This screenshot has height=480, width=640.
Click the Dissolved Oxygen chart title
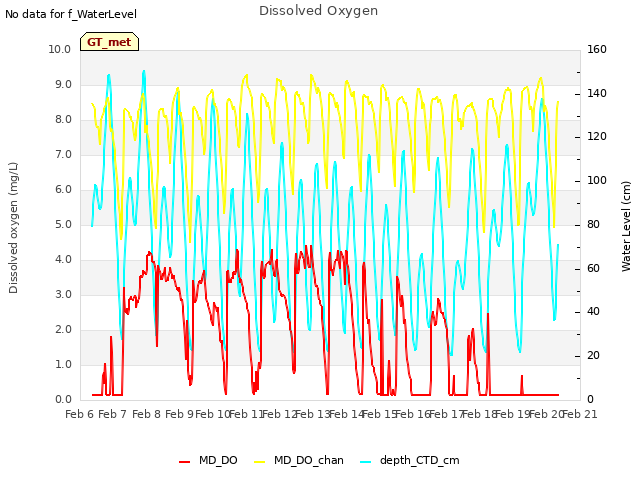pyautogui.click(x=318, y=11)
